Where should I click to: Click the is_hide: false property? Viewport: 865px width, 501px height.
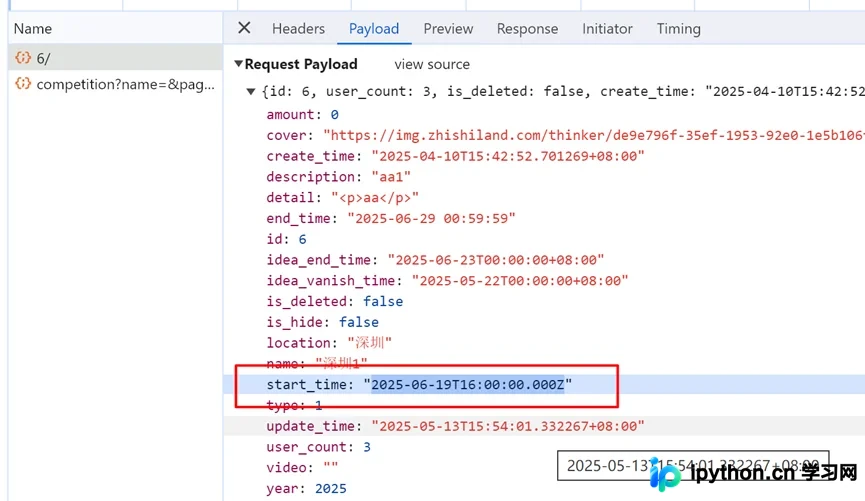click(x=322, y=322)
